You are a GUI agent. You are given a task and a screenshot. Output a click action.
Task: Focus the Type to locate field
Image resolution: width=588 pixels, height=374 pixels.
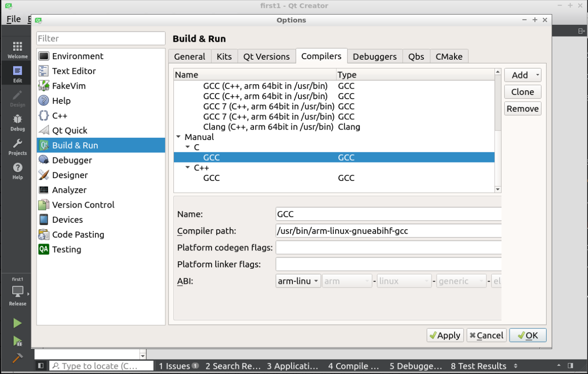[102, 366]
